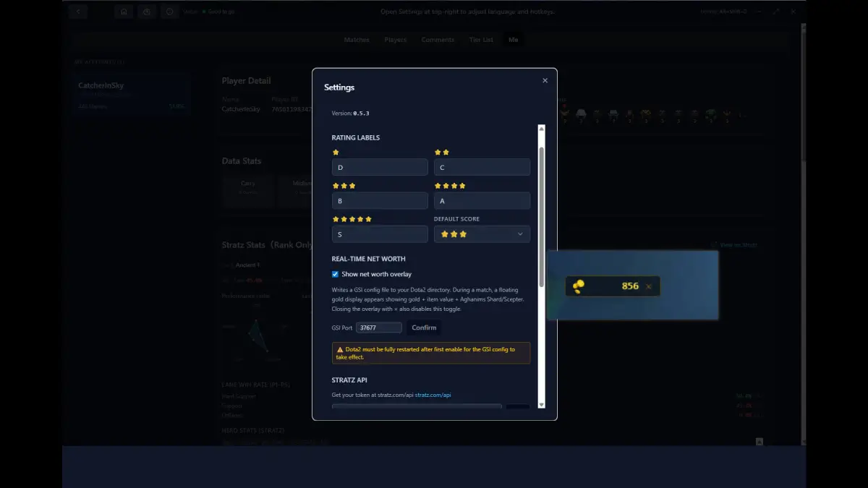
Task: Open the stratz.com/api link
Action: tap(433, 395)
